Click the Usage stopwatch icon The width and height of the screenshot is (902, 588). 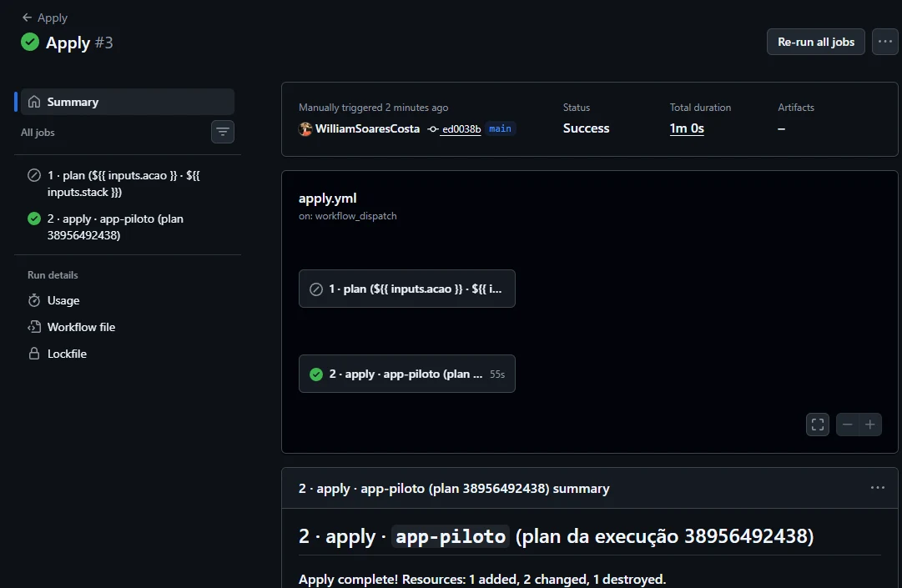34,300
